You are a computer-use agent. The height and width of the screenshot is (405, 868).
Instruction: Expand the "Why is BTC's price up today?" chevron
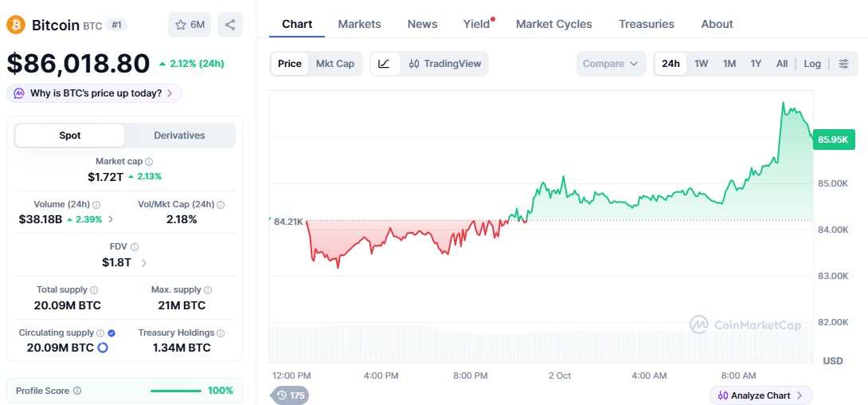pos(170,93)
